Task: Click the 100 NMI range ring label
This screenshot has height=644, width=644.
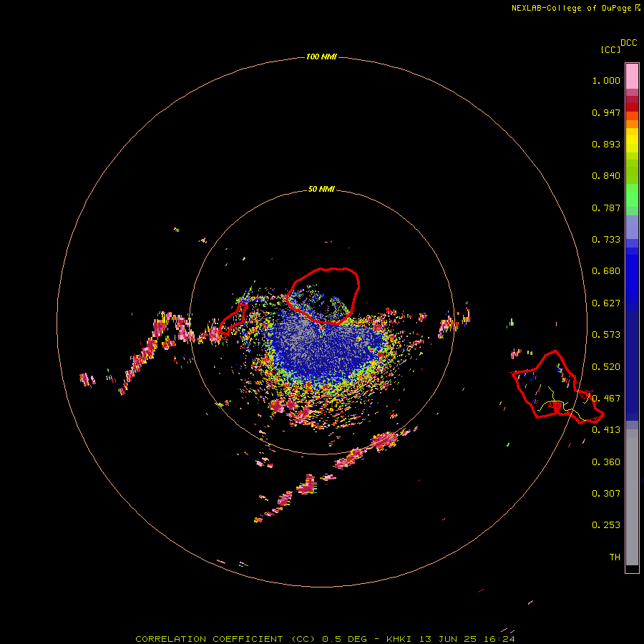Action: pyautogui.click(x=321, y=57)
